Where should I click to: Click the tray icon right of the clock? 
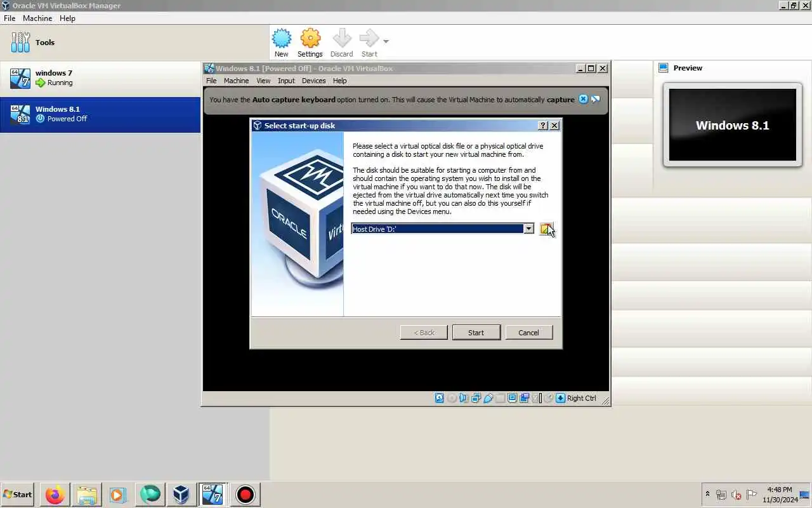(804, 494)
